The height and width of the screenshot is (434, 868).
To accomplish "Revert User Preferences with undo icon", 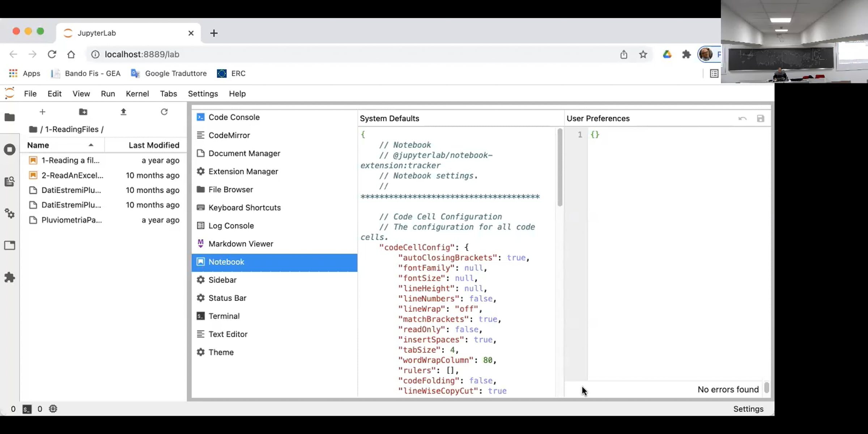I will click(x=743, y=119).
